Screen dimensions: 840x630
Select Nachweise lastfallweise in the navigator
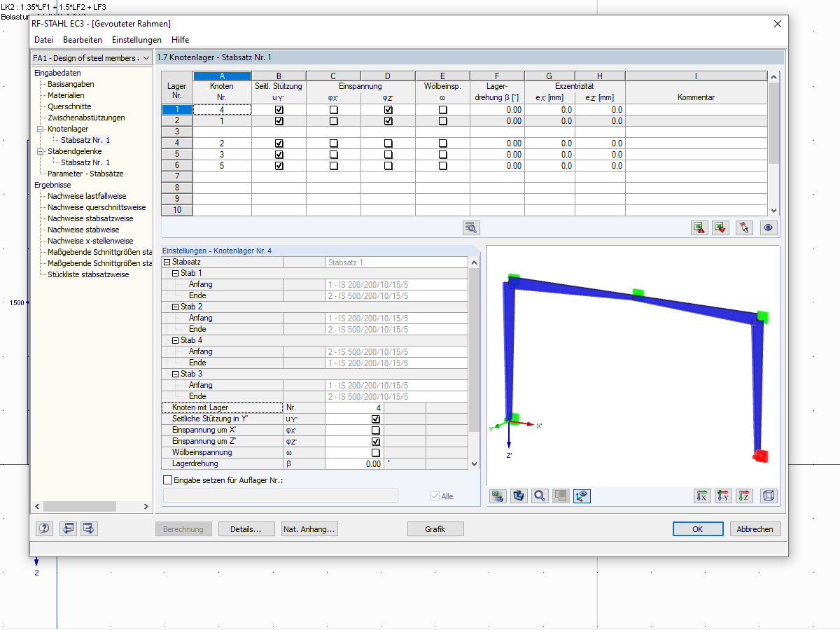click(x=87, y=196)
